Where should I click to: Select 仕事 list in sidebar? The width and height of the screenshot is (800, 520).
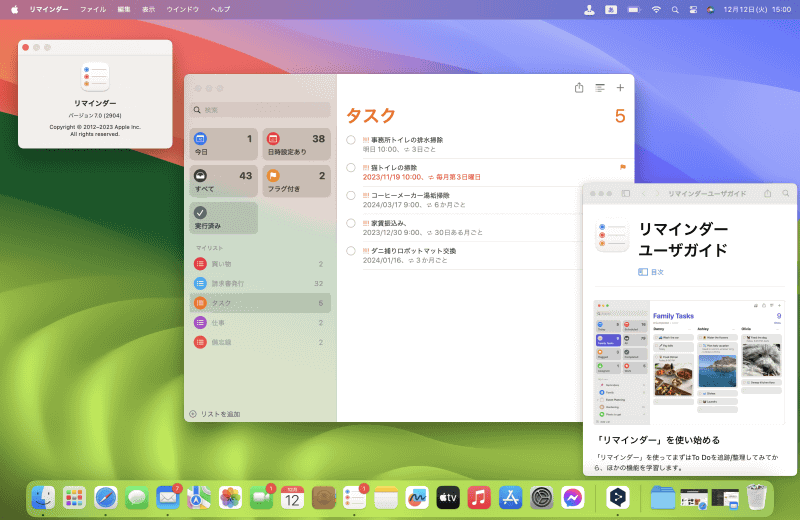tap(260, 323)
